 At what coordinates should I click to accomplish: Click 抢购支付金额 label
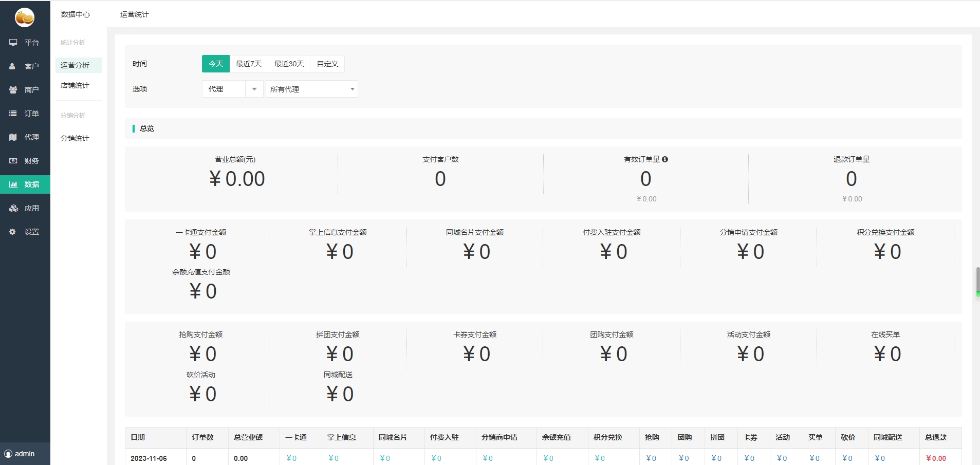click(x=201, y=334)
